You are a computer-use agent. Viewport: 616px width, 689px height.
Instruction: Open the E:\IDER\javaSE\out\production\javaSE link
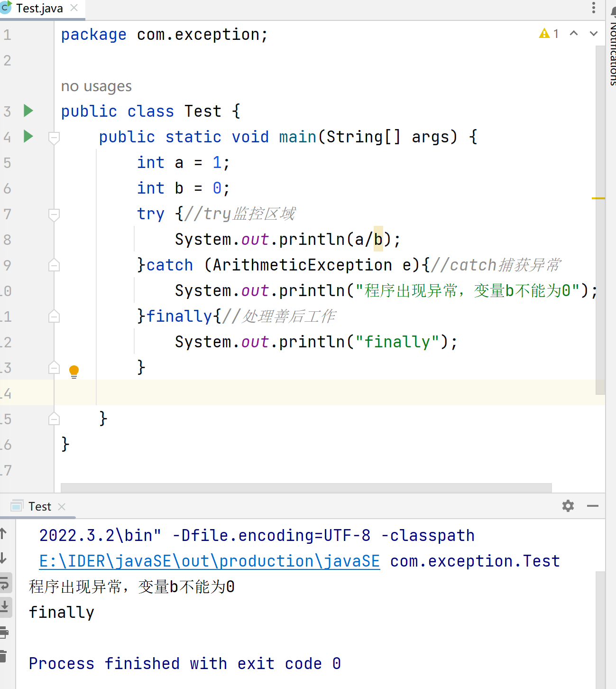(x=210, y=561)
